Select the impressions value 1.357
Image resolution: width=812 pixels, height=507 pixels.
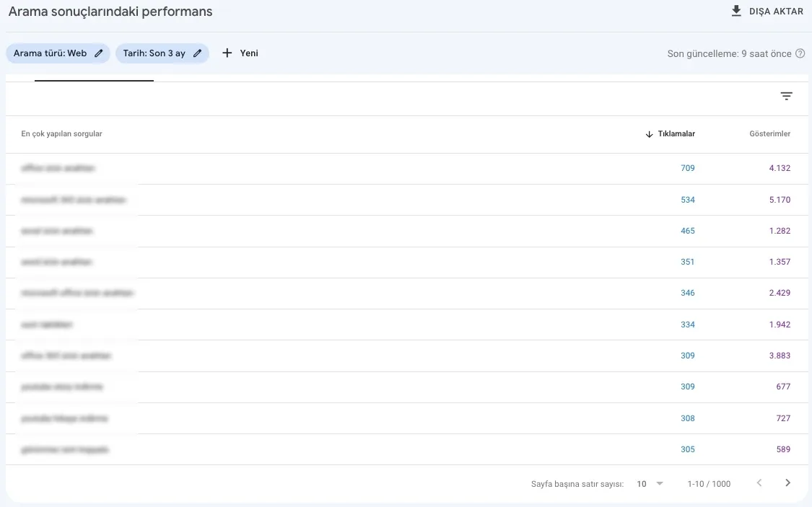pos(780,262)
